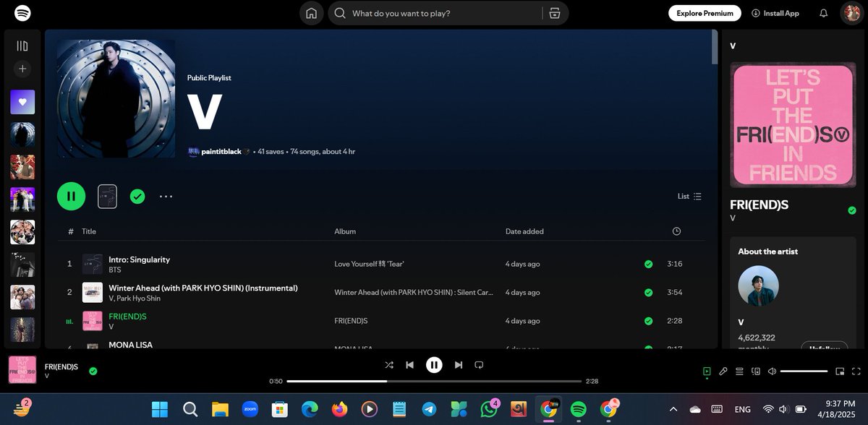Select Winter Ahead (Instrumental) track title
Screen dimensions: 868x425
(x=203, y=288)
